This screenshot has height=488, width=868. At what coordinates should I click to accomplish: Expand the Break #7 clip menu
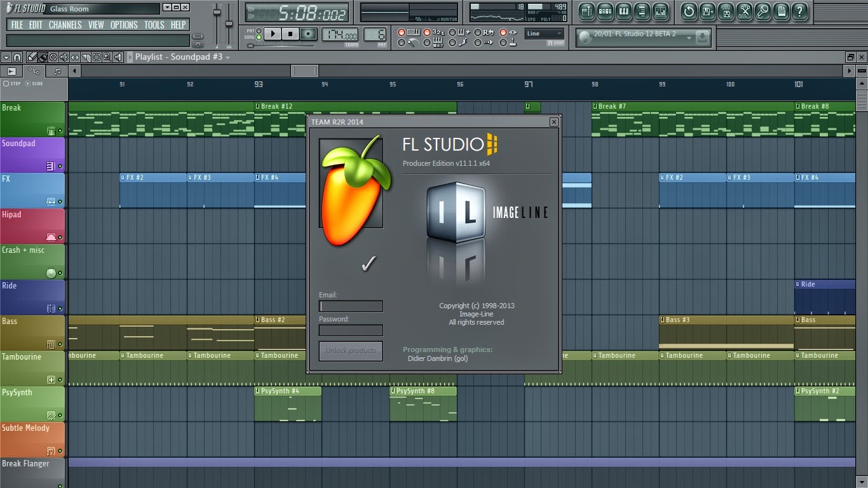(595, 106)
